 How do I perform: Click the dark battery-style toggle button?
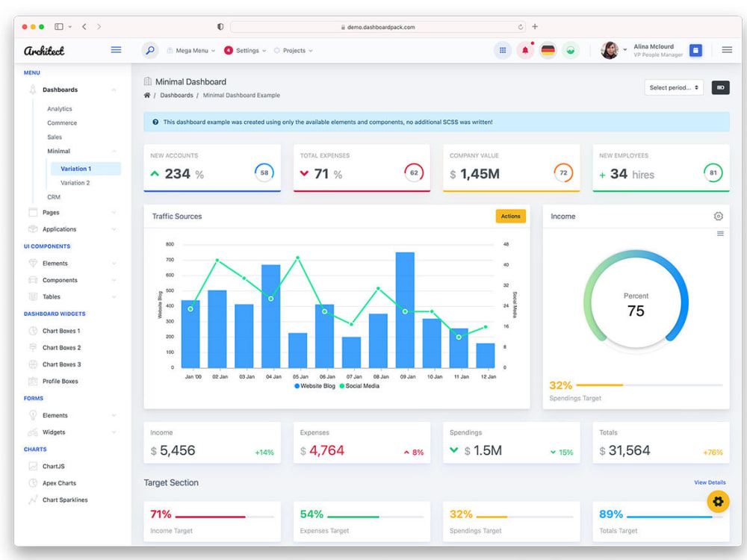(x=720, y=87)
